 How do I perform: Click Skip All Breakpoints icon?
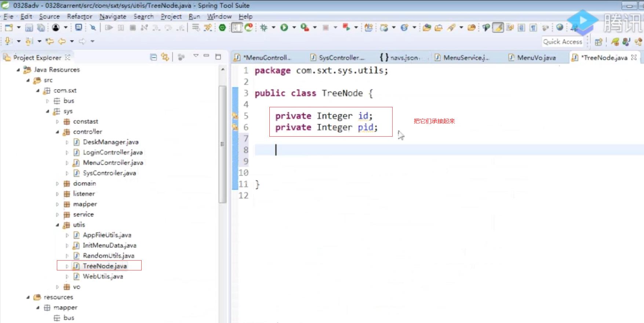(93, 28)
